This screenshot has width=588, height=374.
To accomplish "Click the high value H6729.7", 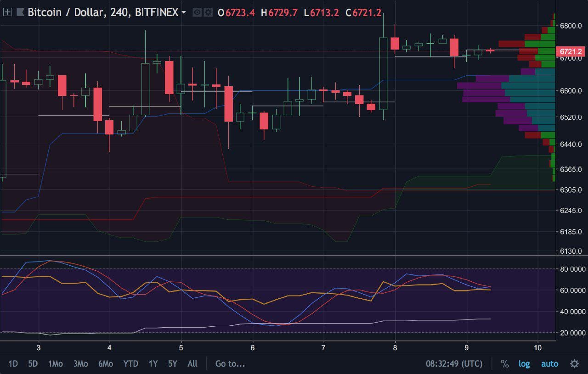I will (x=279, y=13).
